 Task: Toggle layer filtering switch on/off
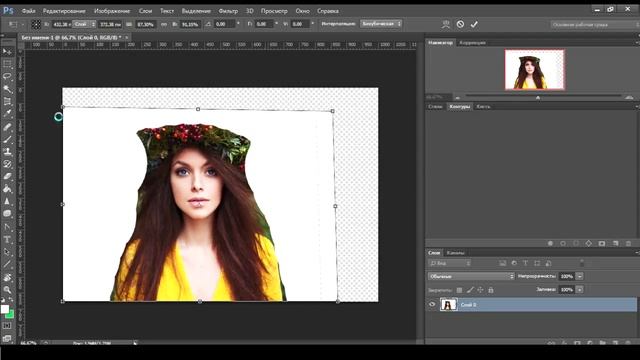coord(582,263)
